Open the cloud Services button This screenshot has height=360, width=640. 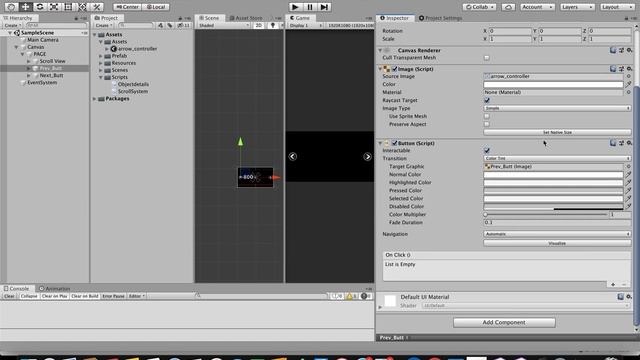click(508, 7)
